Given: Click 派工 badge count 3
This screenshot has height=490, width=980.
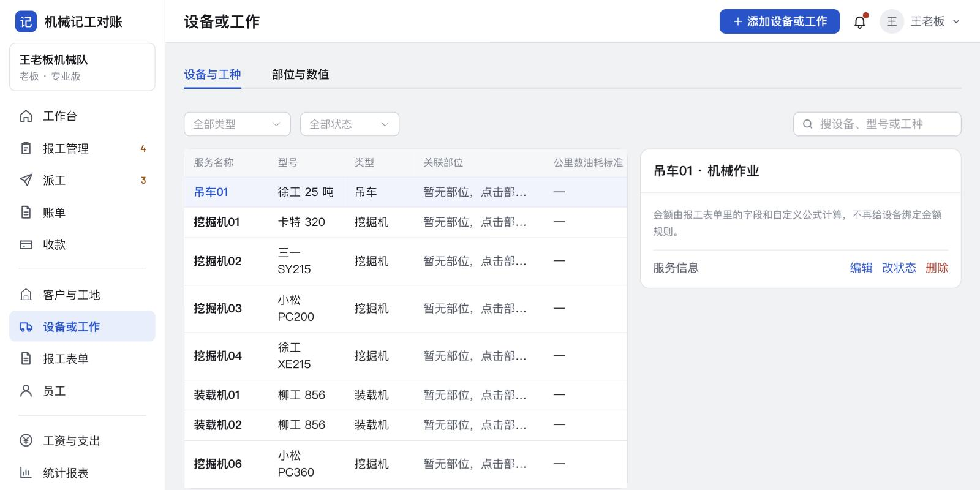Looking at the screenshot, I should point(143,180).
